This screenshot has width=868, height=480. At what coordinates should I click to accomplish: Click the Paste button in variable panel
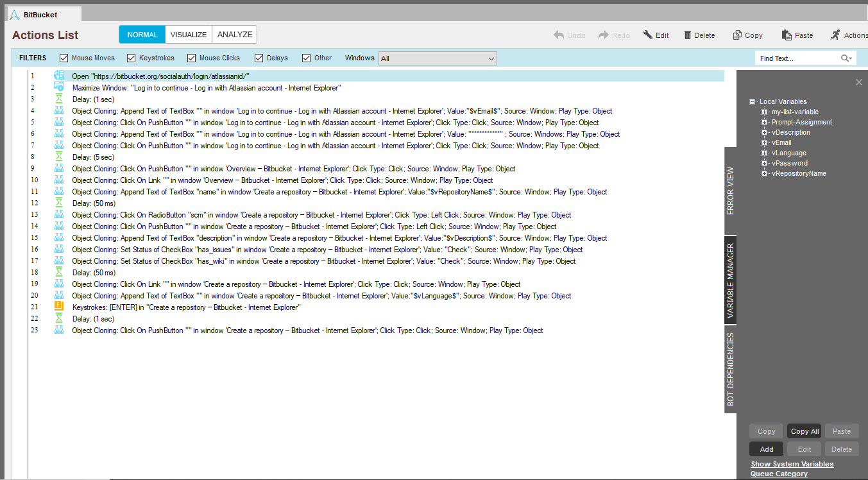[842, 431]
